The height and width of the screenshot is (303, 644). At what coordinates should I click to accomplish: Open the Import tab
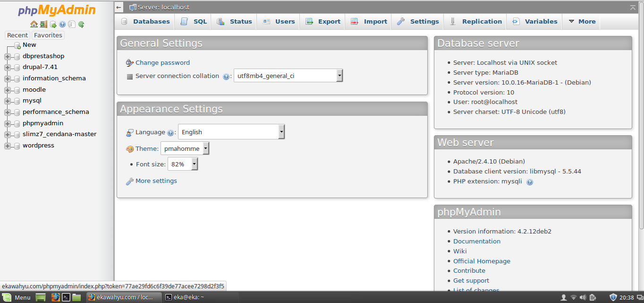369,21
